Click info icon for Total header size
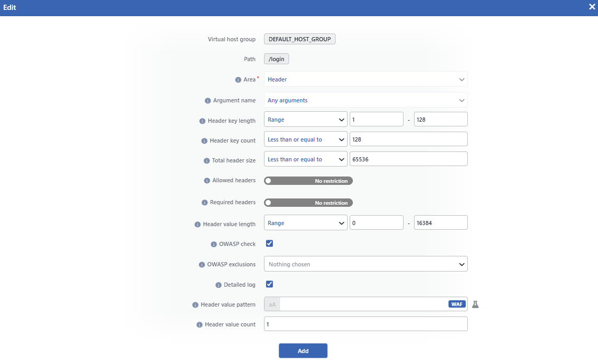 (206, 160)
